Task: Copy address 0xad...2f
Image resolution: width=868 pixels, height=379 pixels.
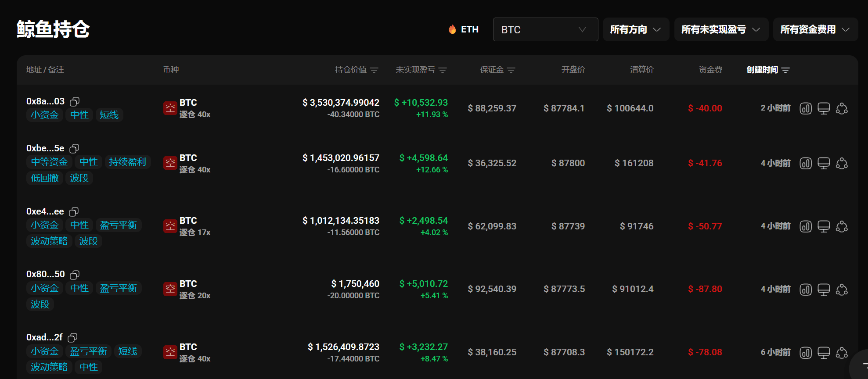Action: point(72,338)
